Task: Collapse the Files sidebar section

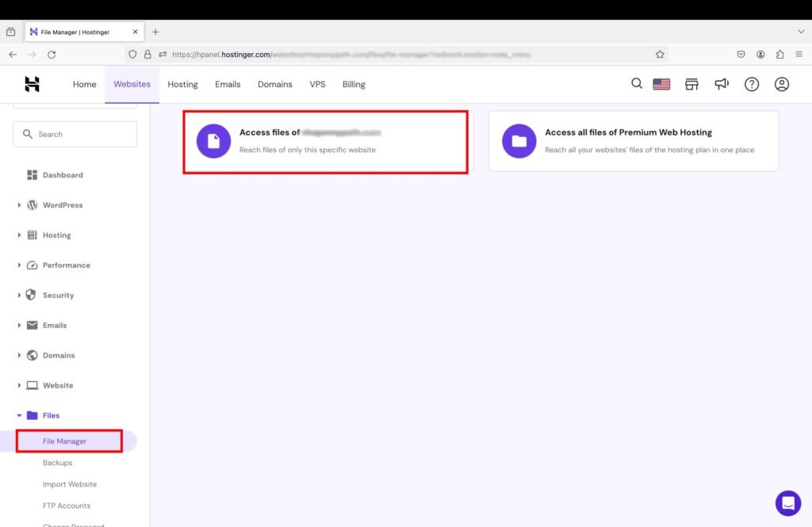Action: coord(19,415)
